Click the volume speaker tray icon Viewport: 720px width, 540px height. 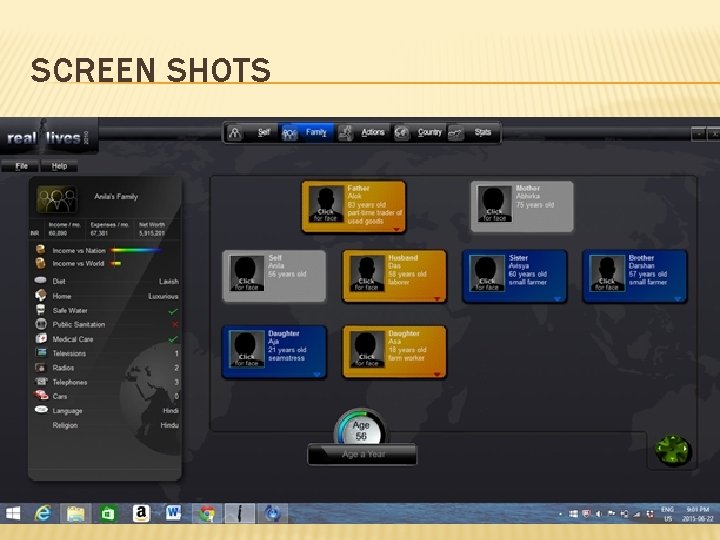pos(599,514)
